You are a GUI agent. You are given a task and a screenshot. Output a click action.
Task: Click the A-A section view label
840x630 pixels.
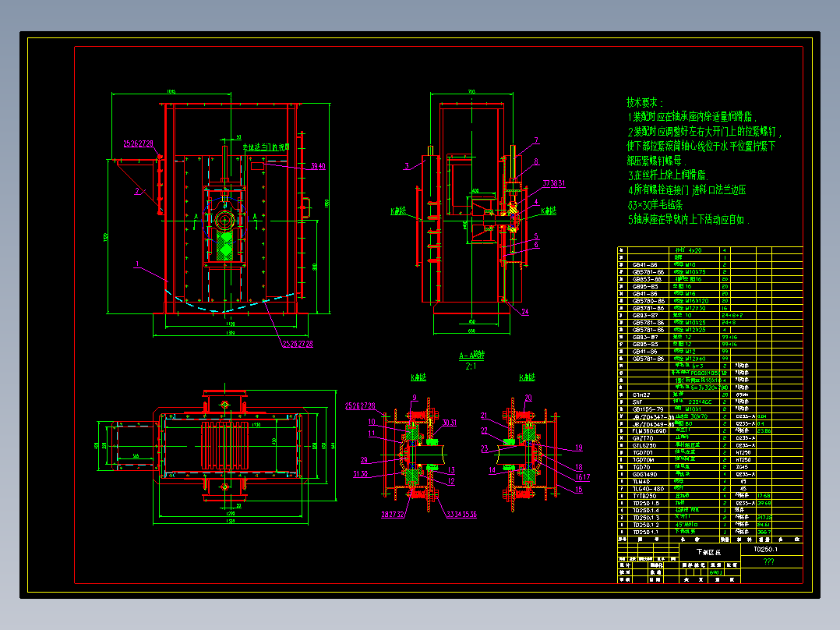471,355
